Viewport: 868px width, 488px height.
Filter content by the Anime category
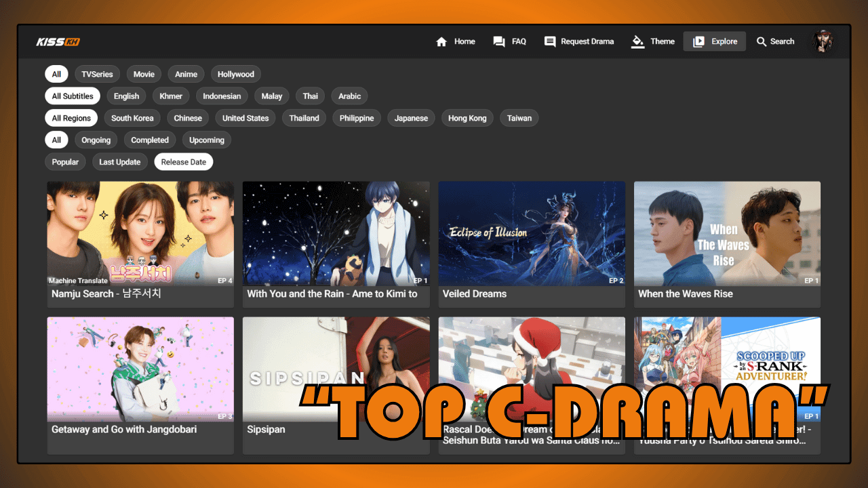click(186, 74)
